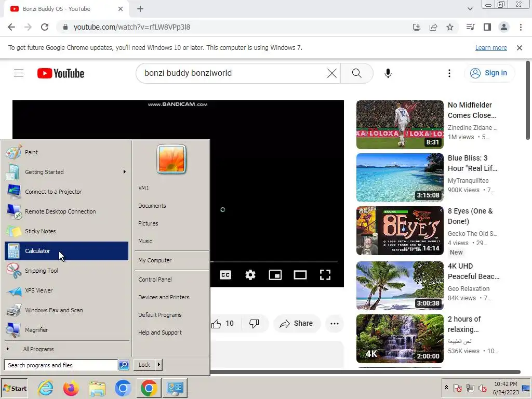The height and width of the screenshot is (399, 532).
Task: Submit the YouTube search
Action: tap(356, 73)
